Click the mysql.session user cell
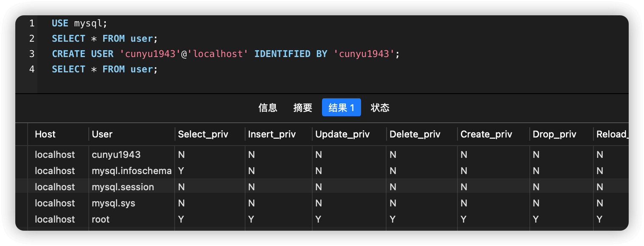Viewport: 644px width, 246px height. click(x=123, y=187)
